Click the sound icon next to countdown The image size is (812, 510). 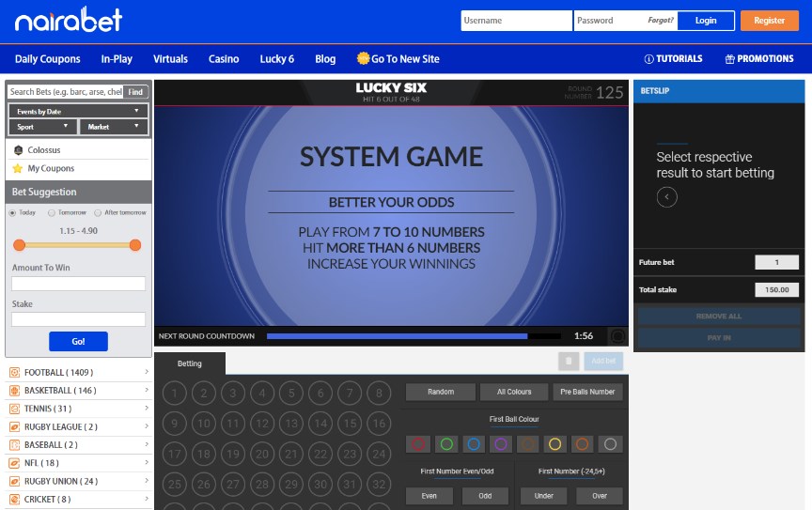tap(617, 336)
